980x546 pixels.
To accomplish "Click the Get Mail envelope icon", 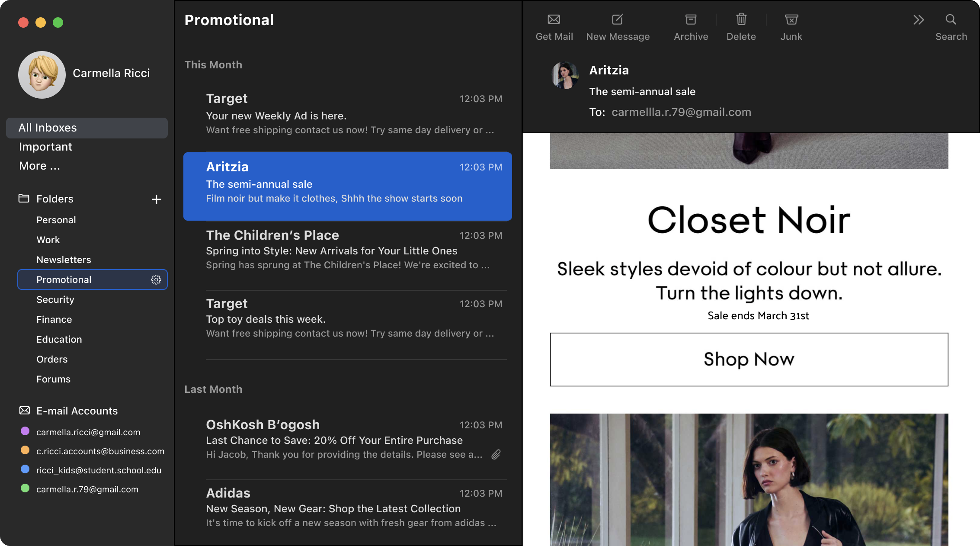I will tap(554, 19).
